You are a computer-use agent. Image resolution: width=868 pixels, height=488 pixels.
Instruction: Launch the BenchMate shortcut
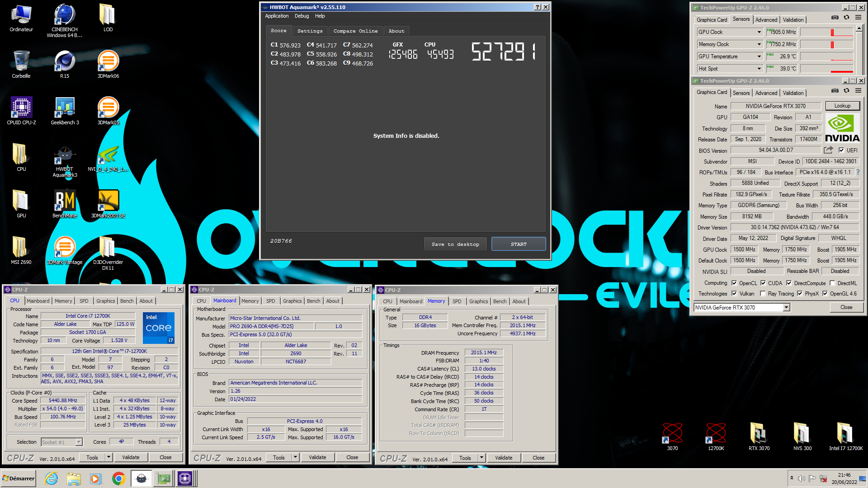tap(65, 204)
